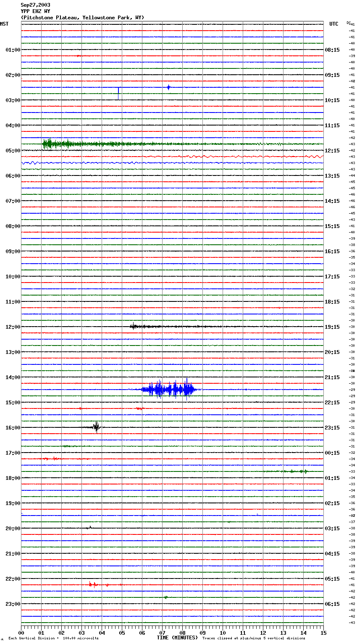Select the 17:00 MST time label
357x644 pixels.
click(x=13, y=453)
